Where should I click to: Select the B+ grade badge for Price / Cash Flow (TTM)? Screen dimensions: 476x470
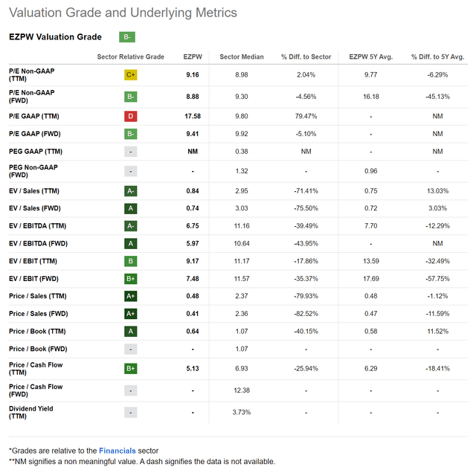tap(131, 369)
